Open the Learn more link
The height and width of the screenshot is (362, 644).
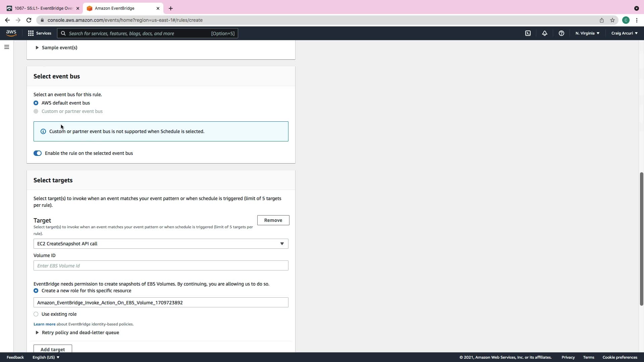[44, 324]
